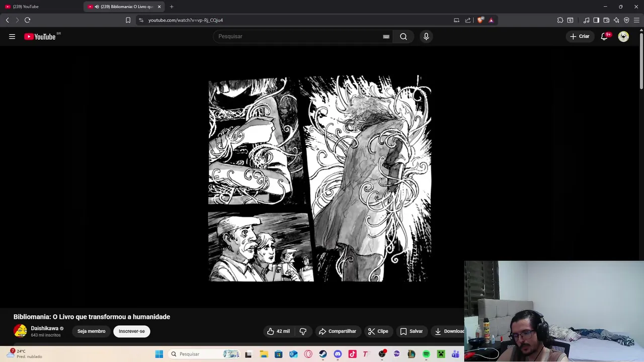The height and width of the screenshot is (362, 644).
Task: Open Microsoft Store in the taskbar
Action: pos(278,354)
